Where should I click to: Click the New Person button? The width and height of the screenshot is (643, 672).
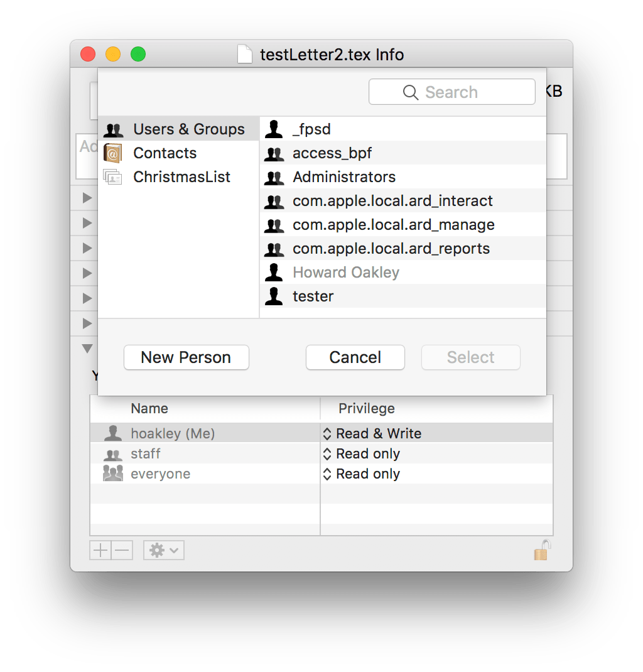pos(186,357)
